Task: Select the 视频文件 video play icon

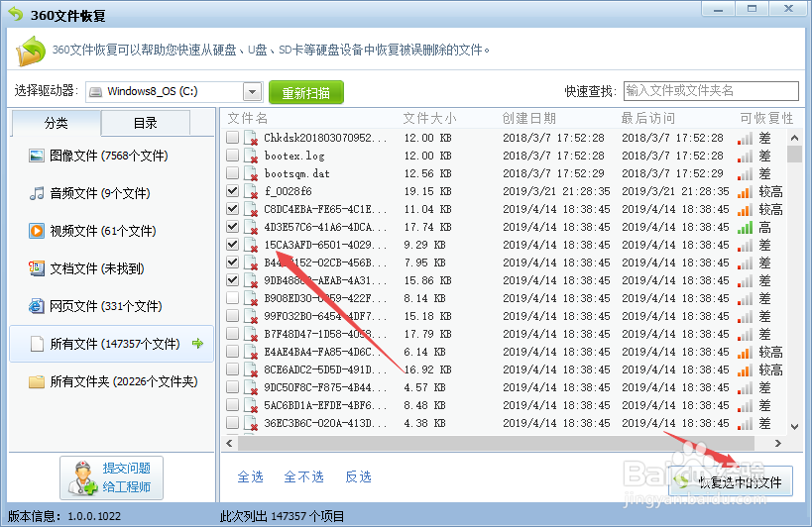Action: point(37,231)
